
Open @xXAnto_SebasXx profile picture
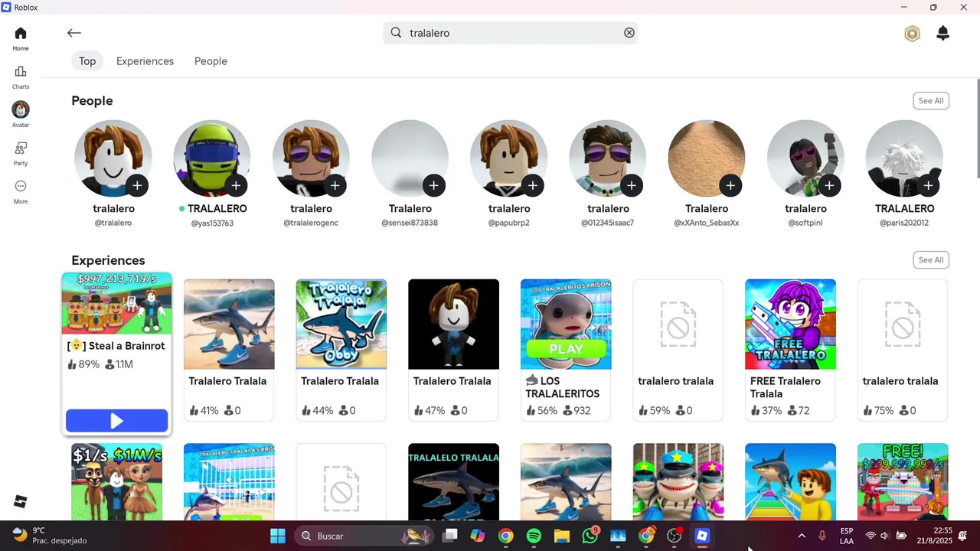(x=707, y=158)
